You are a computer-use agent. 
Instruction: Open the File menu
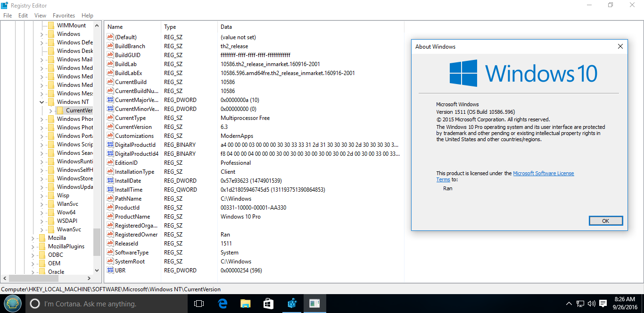[x=8, y=16]
